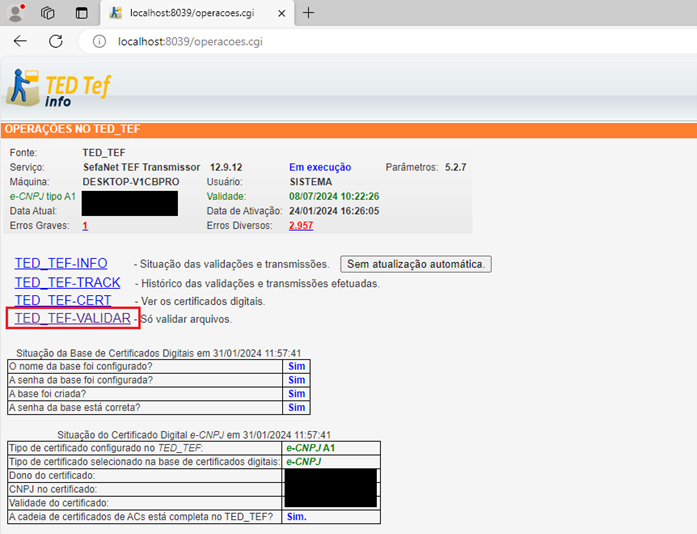Viewport: 697px width, 534px height.
Task: Click the Em execução status text
Action: tap(320, 167)
